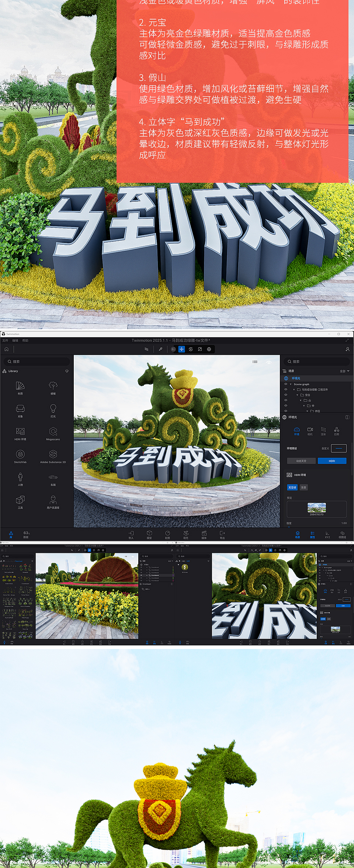Open the user account icon in large window
Viewport: 354px width, 868px height.
pos(347,349)
